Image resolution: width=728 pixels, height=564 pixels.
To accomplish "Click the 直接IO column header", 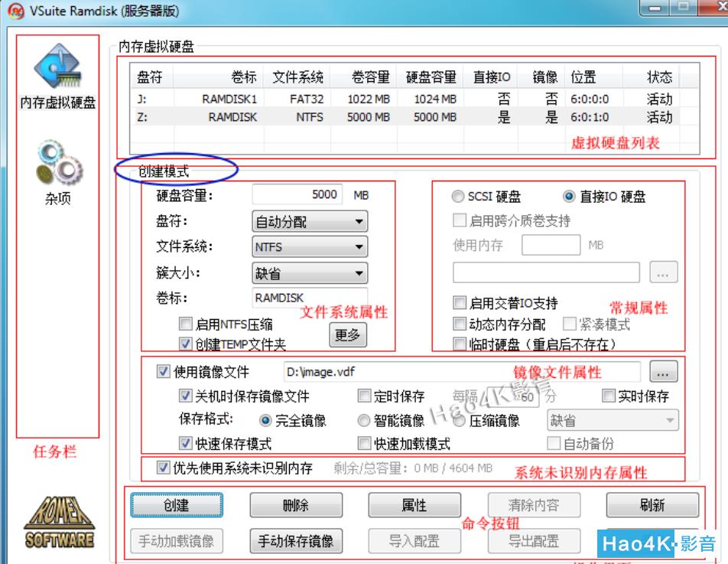I will (491, 77).
